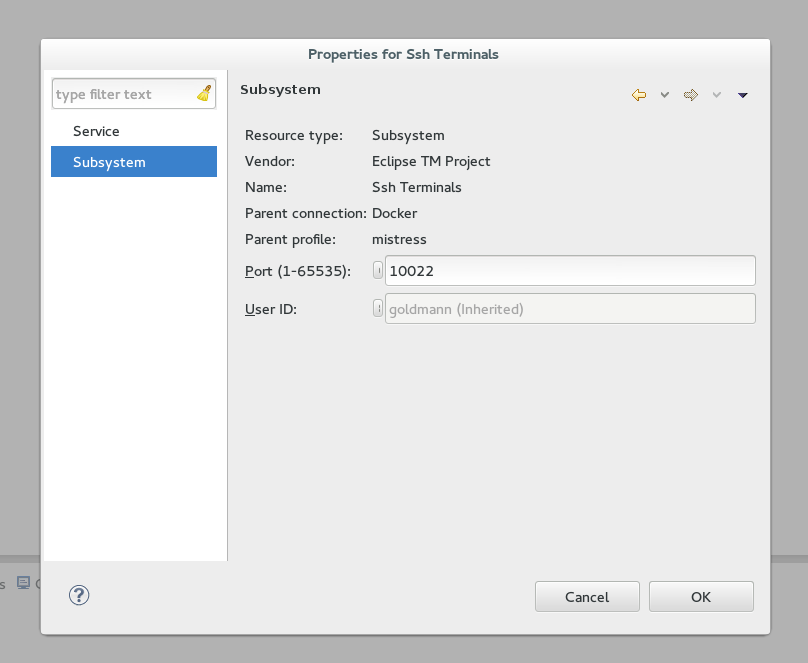Image resolution: width=808 pixels, height=663 pixels.
Task: Click the Cancel button
Action: pos(587,597)
